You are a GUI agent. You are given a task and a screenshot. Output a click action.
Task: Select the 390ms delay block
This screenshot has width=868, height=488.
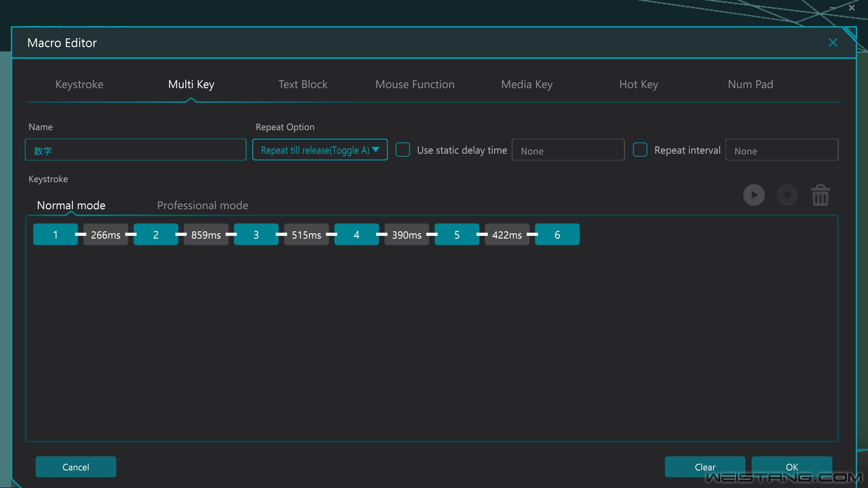click(407, 235)
